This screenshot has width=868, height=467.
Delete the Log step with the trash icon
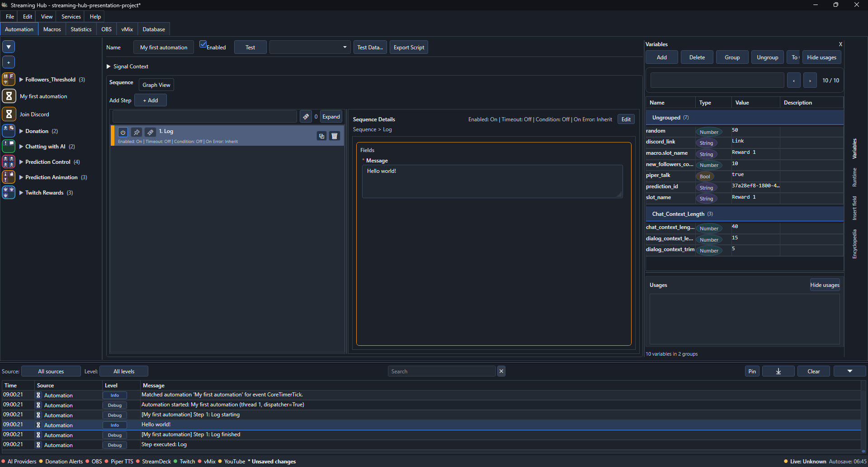pos(335,136)
